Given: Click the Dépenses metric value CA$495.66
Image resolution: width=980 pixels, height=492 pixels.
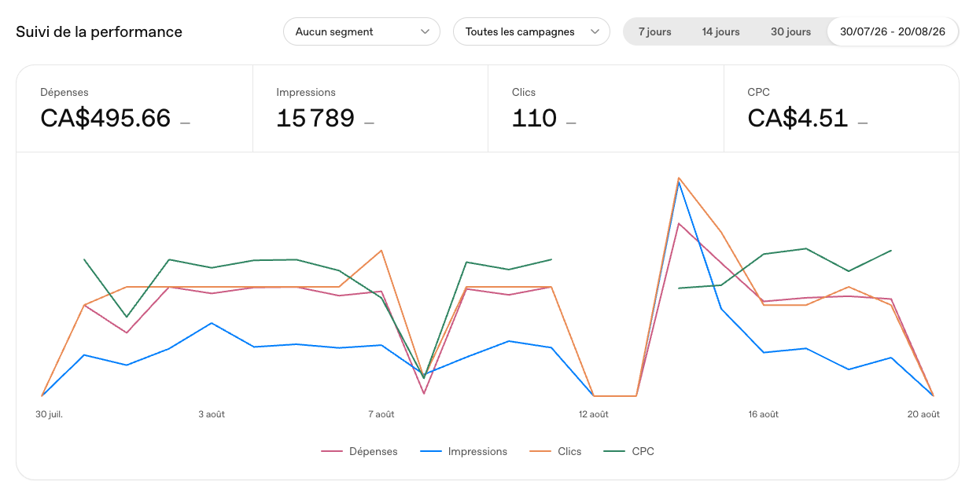Looking at the screenshot, I should (105, 119).
